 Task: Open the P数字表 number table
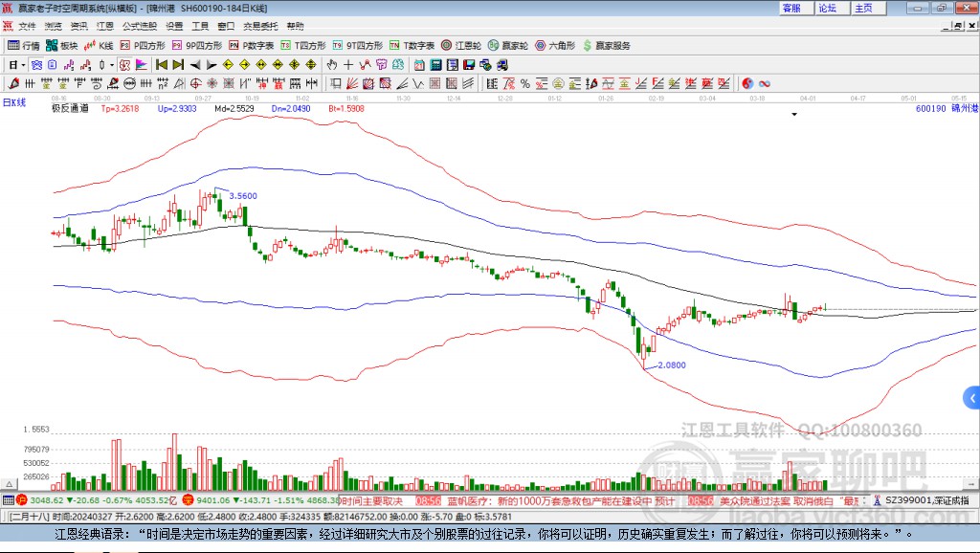(x=252, y=46)
